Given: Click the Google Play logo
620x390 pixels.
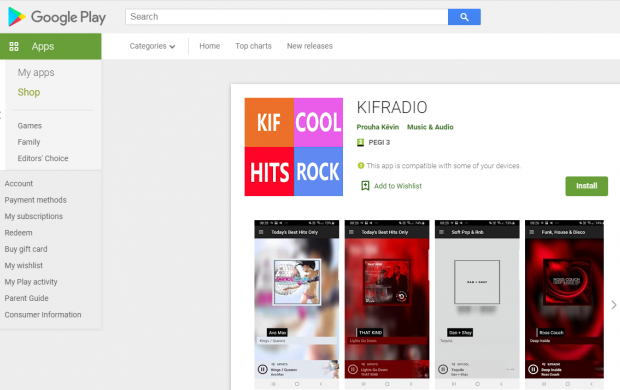Looking at the screenshot, I should point(57,17).
